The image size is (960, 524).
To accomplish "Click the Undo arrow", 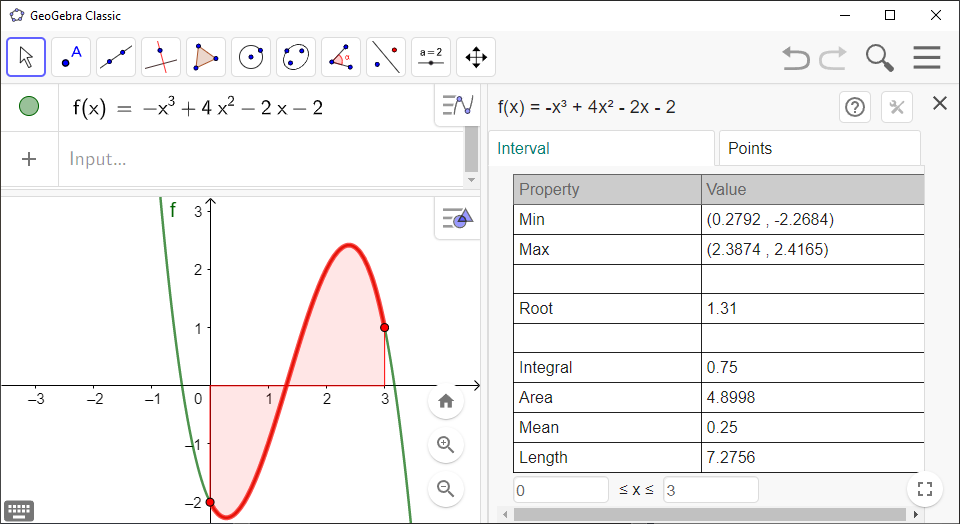I will click(x=796, y=58).
